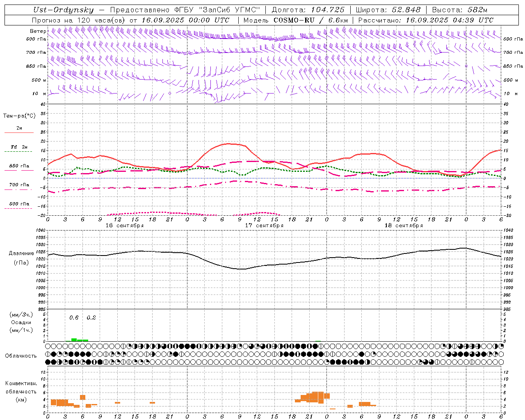The width and height of the screenshot is (525, 420).
Task: Click the "18 сентября" date label
Action: click(404, 226)
